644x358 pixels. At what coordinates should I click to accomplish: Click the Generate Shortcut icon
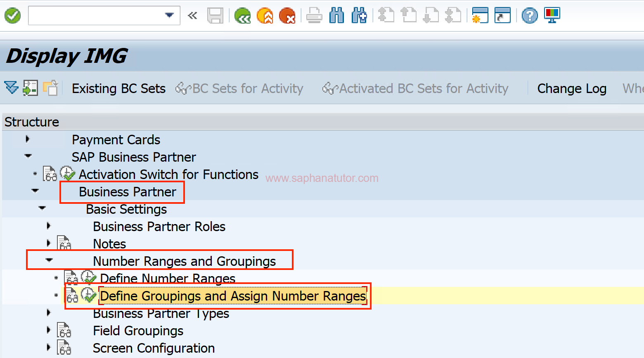(x=502, y=16)
